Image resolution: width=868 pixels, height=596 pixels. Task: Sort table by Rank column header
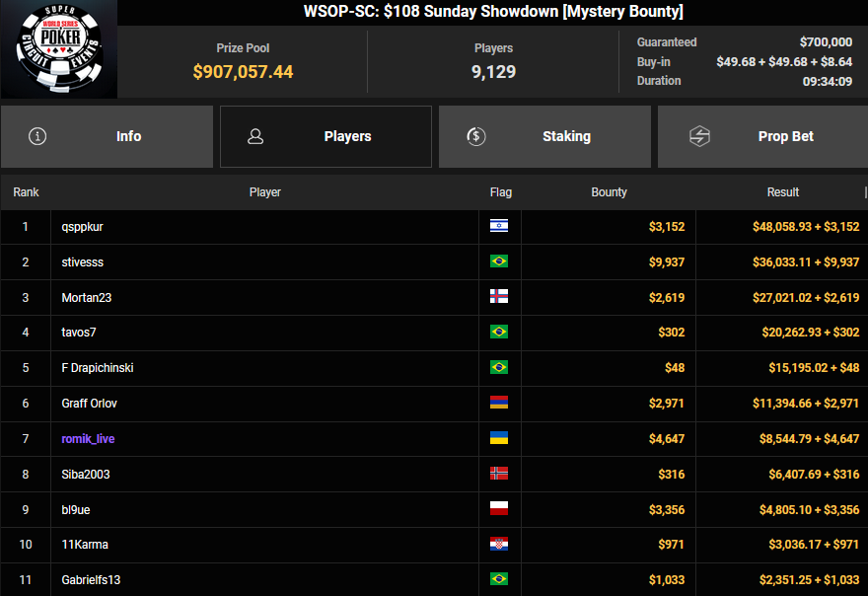pos(26,192)
